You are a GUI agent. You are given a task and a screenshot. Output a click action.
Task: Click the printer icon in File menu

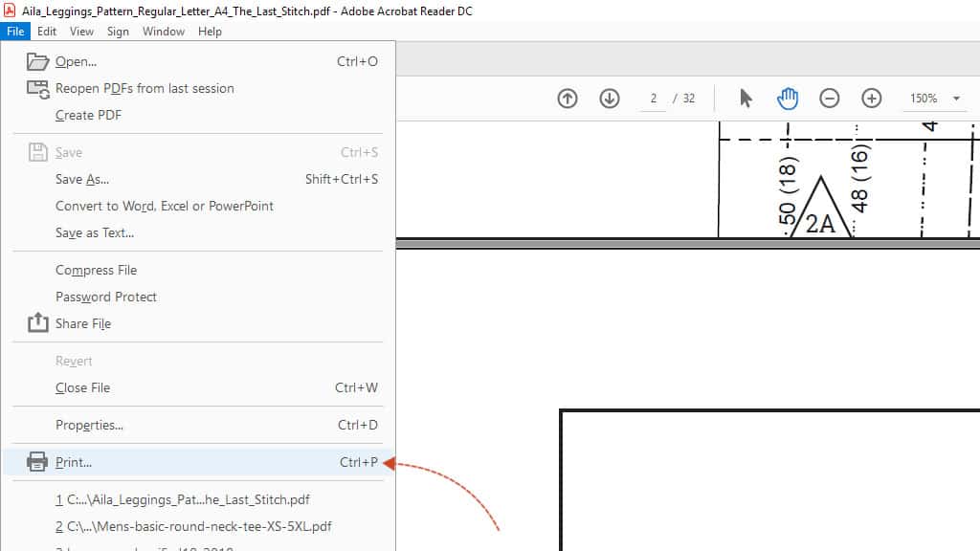point(37,462)
